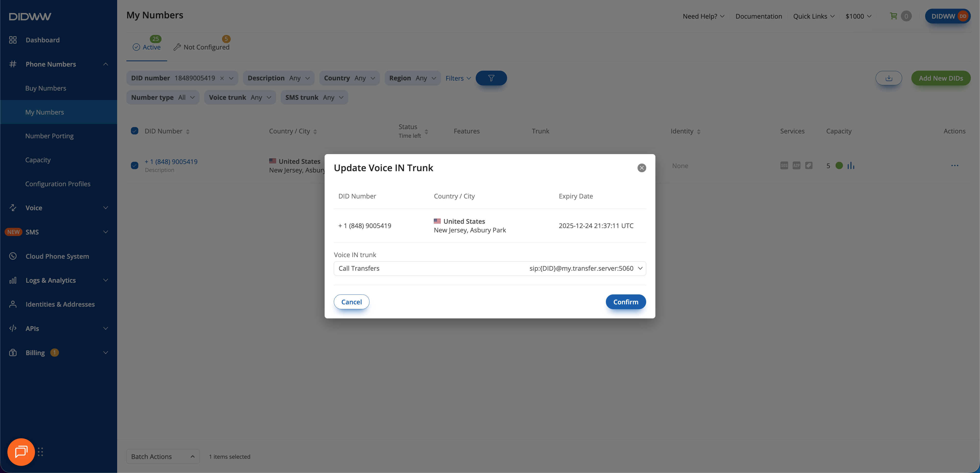The image size is (980, 473).
Task: Open the orange live chat bubble
Action: pos(21,452)
